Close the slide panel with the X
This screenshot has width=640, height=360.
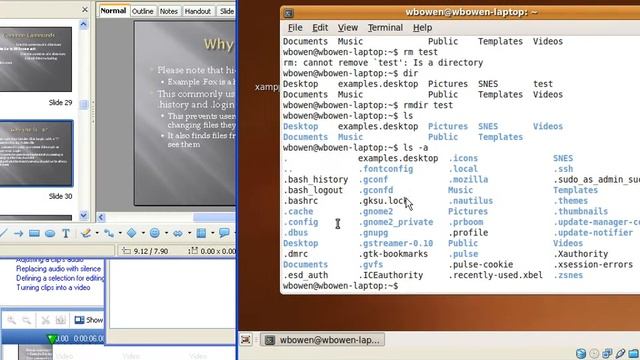click(x=85, y=9)
